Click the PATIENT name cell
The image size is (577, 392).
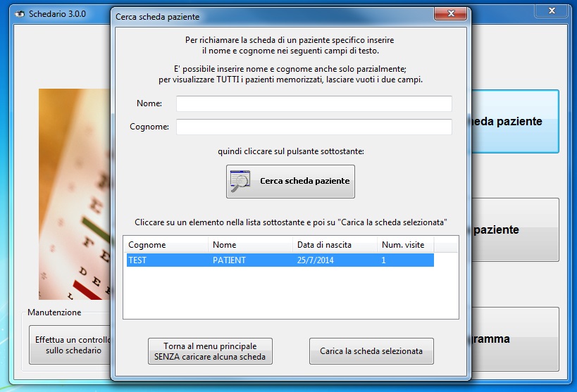(x=249, y=260)
